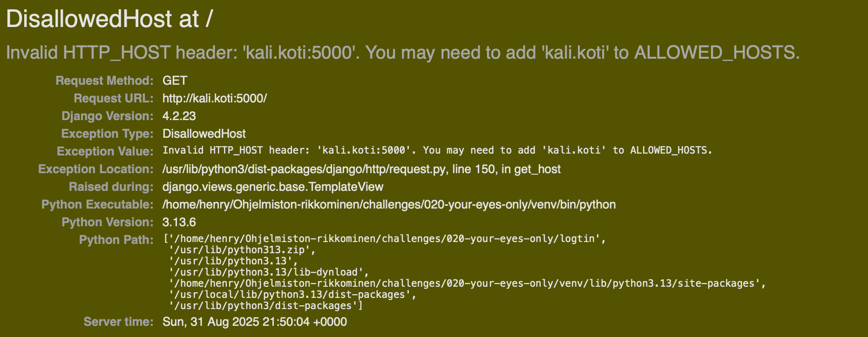
Task: Click the 'Raised during:' label
Action: point(111,187)
